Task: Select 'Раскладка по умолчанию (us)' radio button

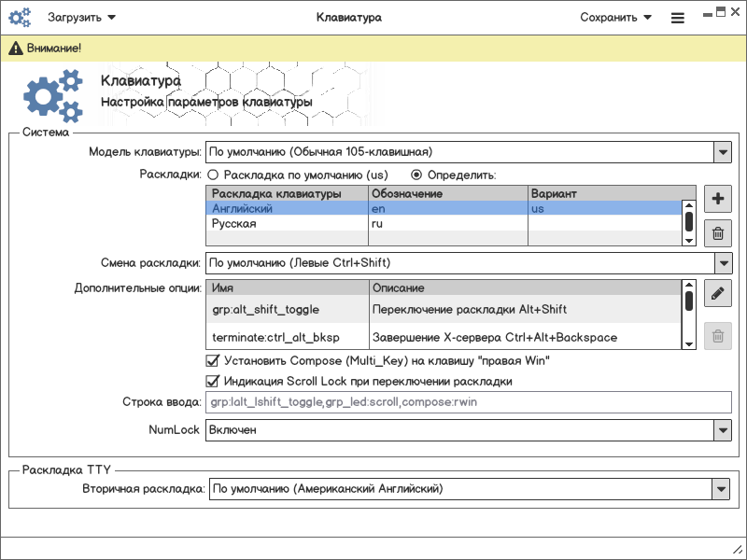Action: (x=213, y=175)
